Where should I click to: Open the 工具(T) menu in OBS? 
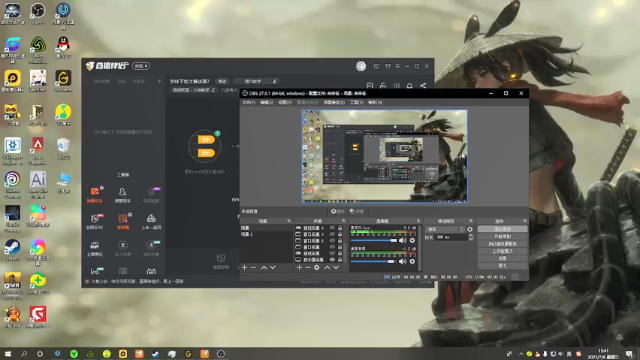[x=356, y=102]
